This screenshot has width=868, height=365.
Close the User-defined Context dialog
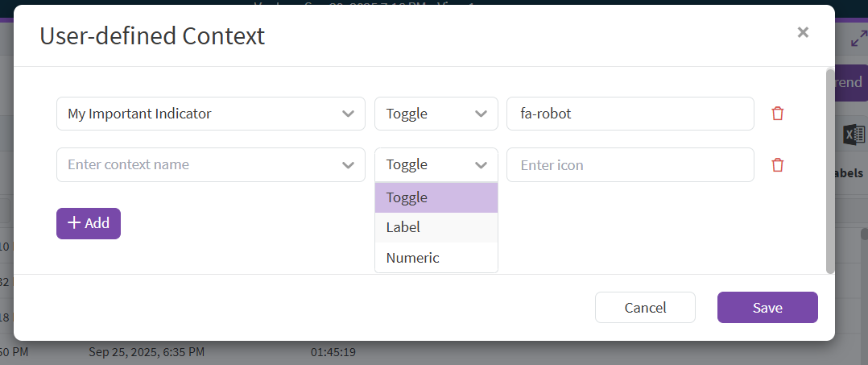point(802,32)
